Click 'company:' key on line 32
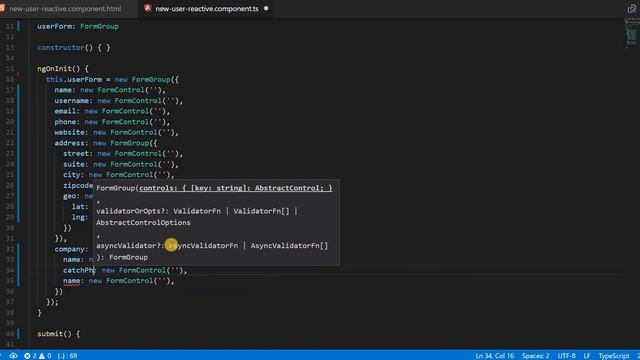640x360 pixels. point(71,249)
